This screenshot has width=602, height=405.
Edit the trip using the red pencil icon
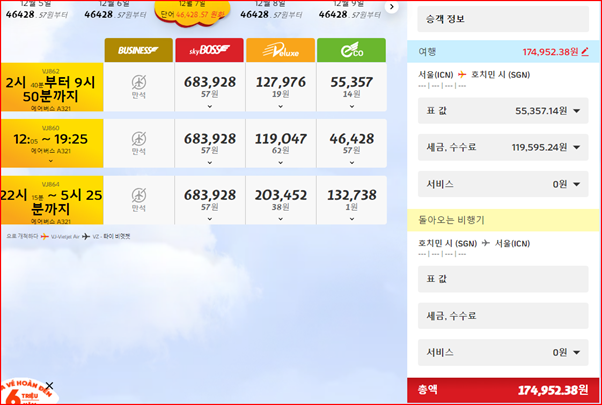coord(585,52)
